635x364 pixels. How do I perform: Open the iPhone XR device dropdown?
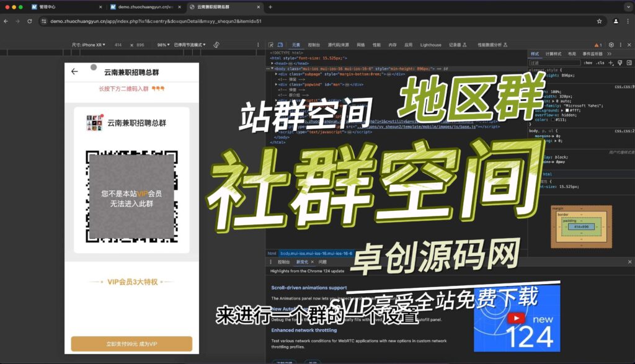pyautogui.click(x=88, y=45)
